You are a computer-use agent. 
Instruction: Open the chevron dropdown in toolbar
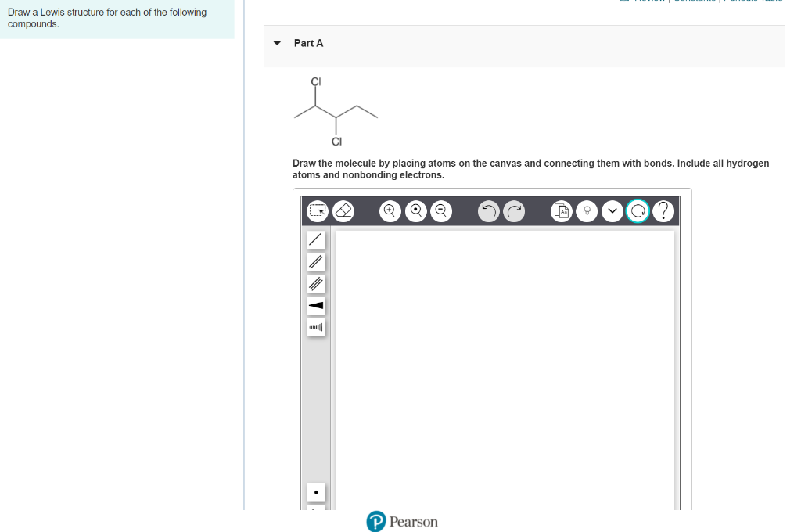click(x=612, y=211)
